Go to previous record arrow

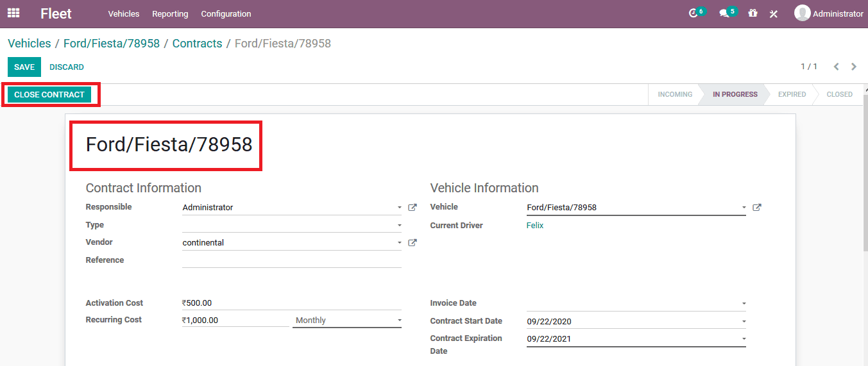point(836,67)
